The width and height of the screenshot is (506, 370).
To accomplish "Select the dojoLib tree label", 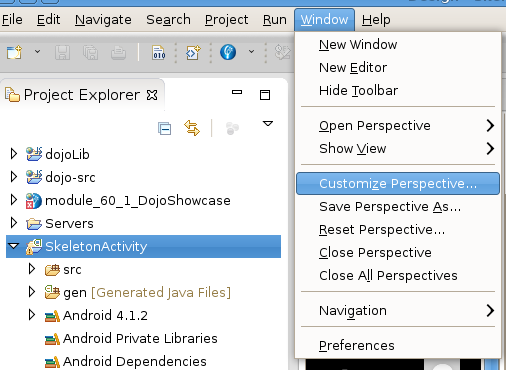I will click(x=67, y=155).
